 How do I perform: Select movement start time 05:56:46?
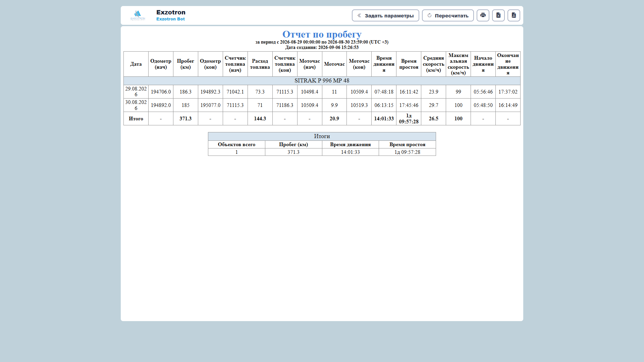(x=483, y=92)
